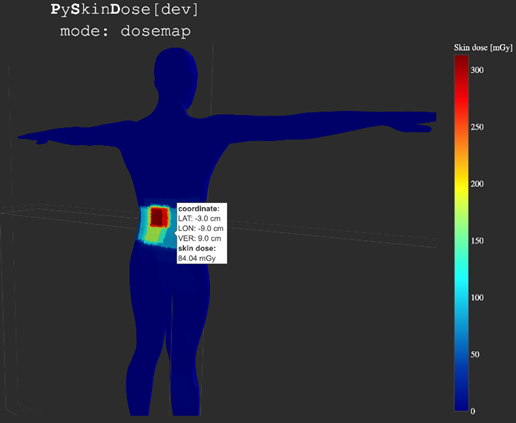
Task: Click the PySkinDose[dev] title text
Action: pyautogui.click(x=124, y=10)
